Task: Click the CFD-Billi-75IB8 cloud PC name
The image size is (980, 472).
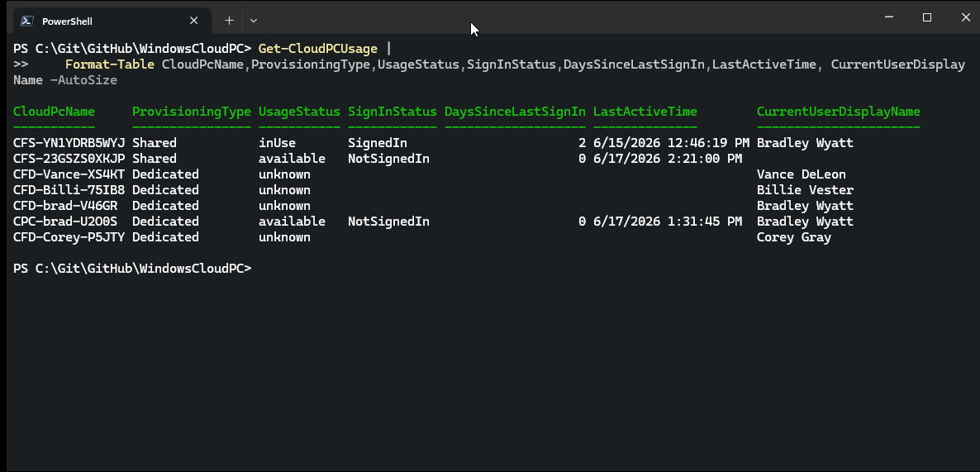Action: pyautogui.click(x=69, y=190)
